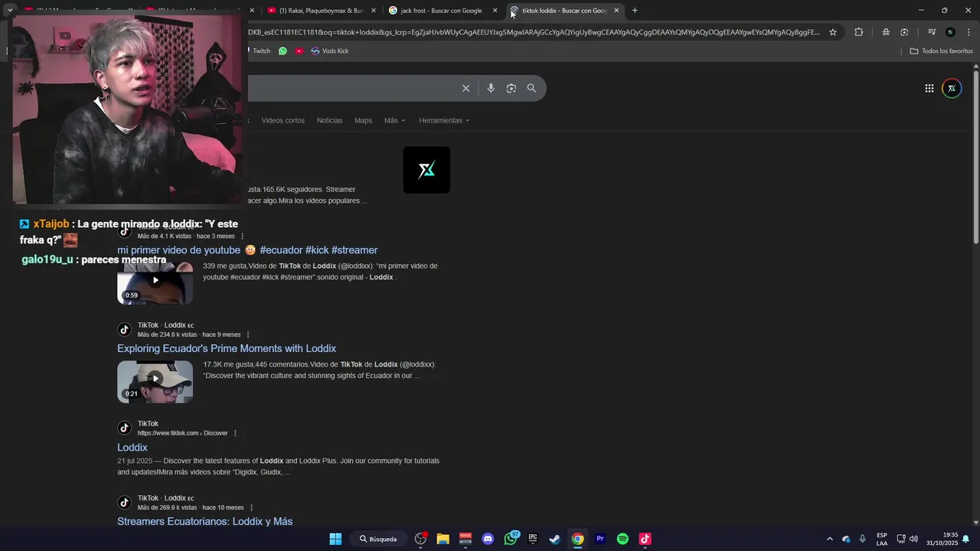Open the Chrome profile avatar in toolbar
The height and width of the screenshot is (551, 980).
tap(950, 32)
